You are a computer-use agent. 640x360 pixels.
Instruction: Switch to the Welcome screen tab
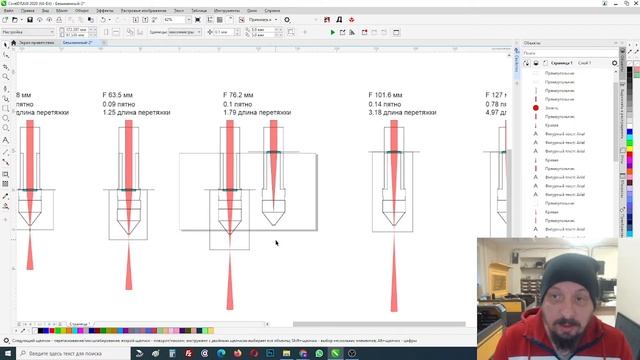[36, 42]
